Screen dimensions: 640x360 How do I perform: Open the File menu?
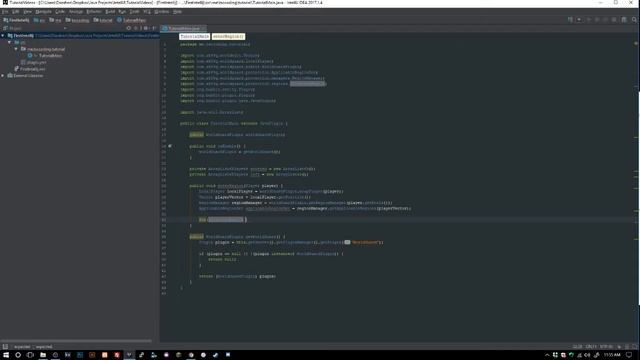[5, 12]
